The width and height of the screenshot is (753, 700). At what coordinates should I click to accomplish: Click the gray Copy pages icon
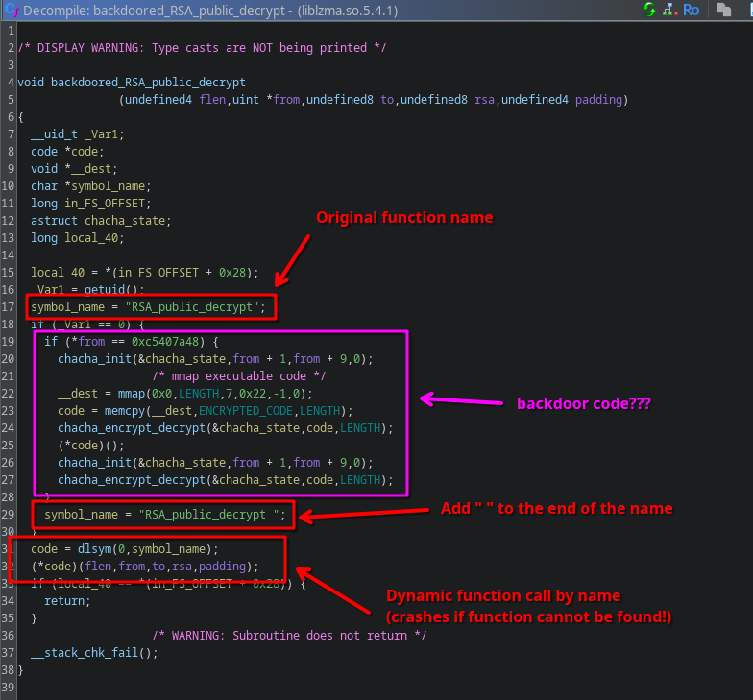tap(724, 10)
